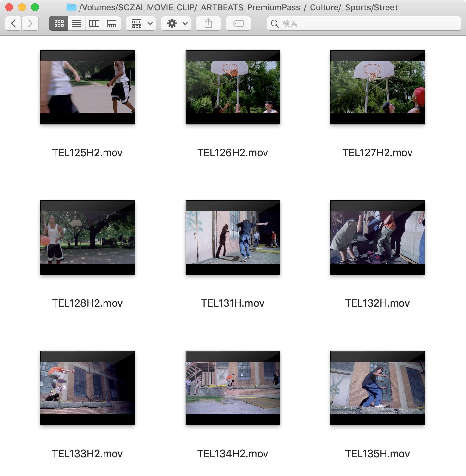Image resolution: width=466 pixels, height=476 pixels.
Task: Select the TEL132H.mov thumbnail
Action: pyautogui.click(x=377, y=237)
